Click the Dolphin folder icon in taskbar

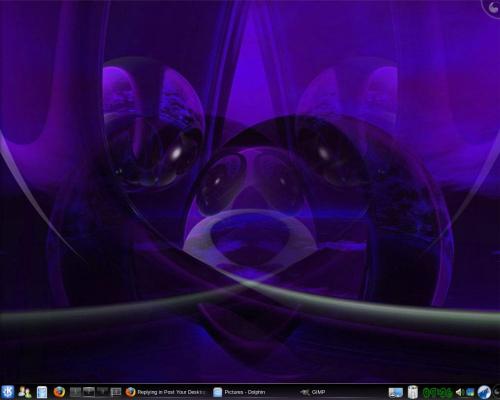(217, 392)
